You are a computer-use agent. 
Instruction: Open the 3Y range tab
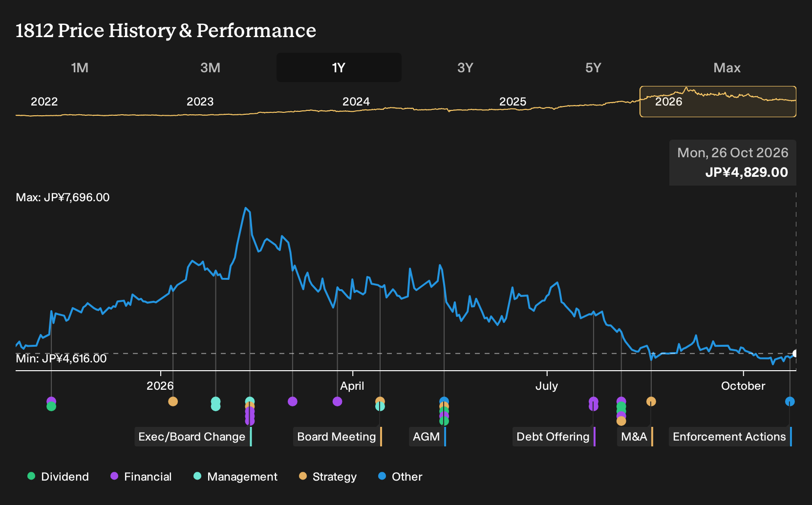465,67
